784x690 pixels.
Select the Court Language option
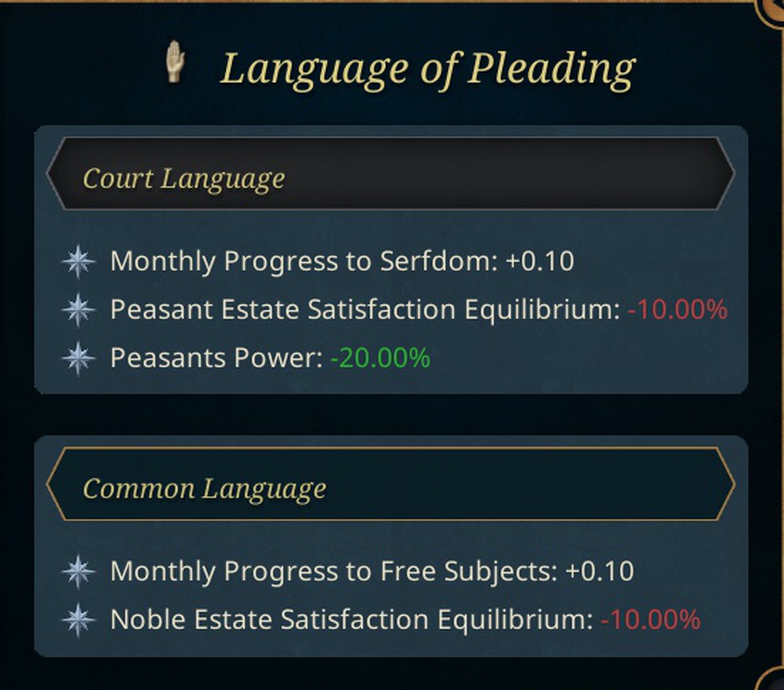click(391, 174)
